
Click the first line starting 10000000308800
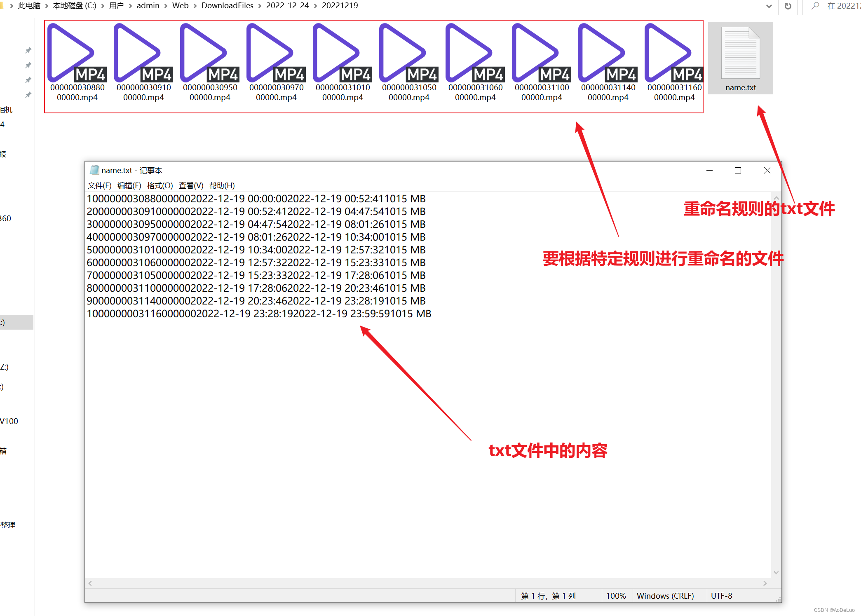click(x=256, y=199)
